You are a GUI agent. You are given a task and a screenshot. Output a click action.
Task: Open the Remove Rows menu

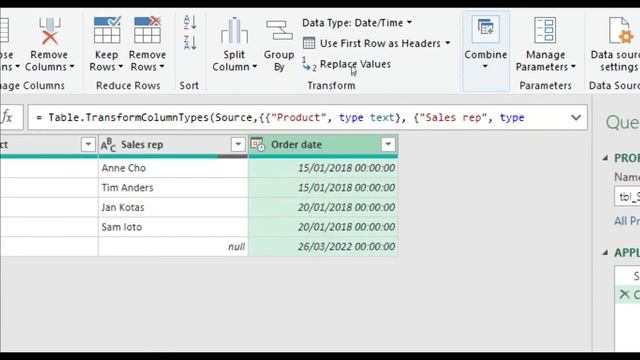pyautogui.click(x=147, y=44)
